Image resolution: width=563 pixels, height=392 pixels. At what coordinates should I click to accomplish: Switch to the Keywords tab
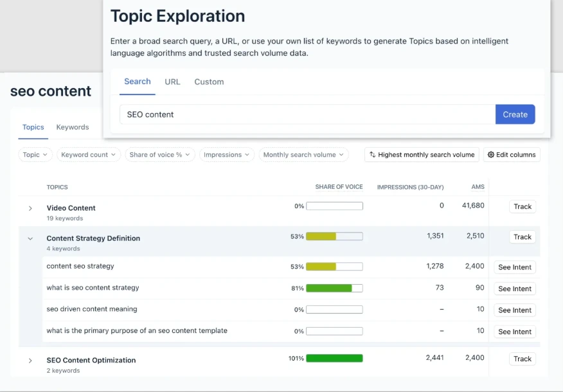(73, 127)
